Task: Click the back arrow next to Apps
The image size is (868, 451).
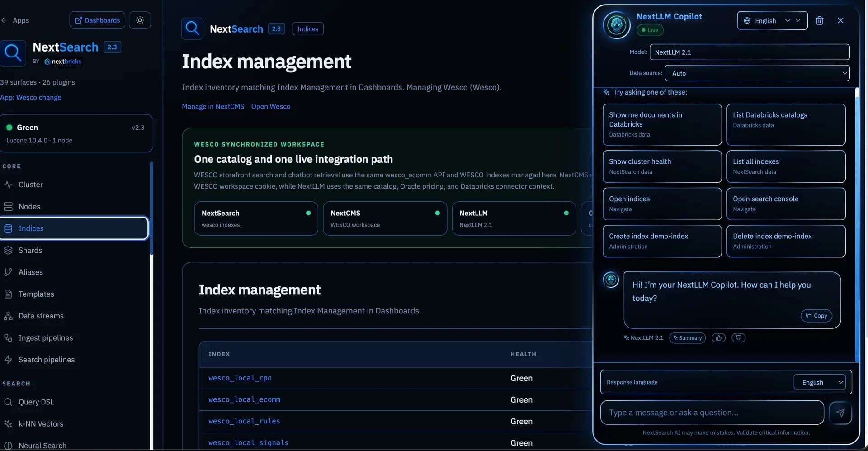Action: [x=4, y=20]
